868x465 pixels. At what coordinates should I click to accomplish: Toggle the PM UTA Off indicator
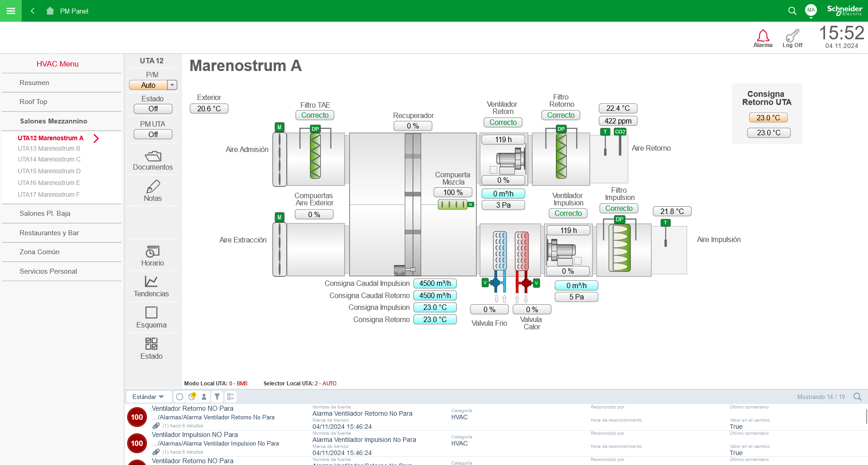(x=153, y=134)
